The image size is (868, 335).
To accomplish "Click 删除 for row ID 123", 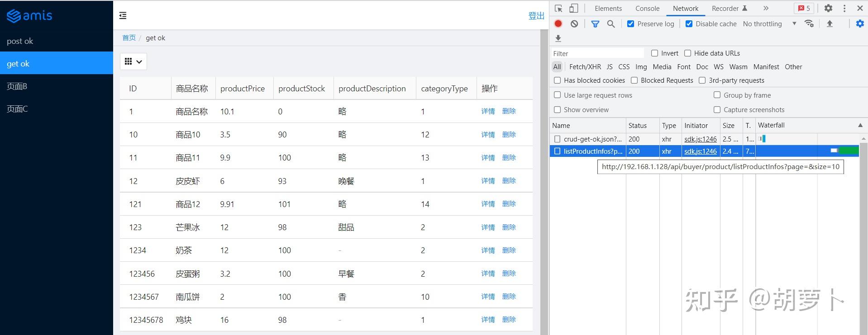I will click(x=509, y=227).
